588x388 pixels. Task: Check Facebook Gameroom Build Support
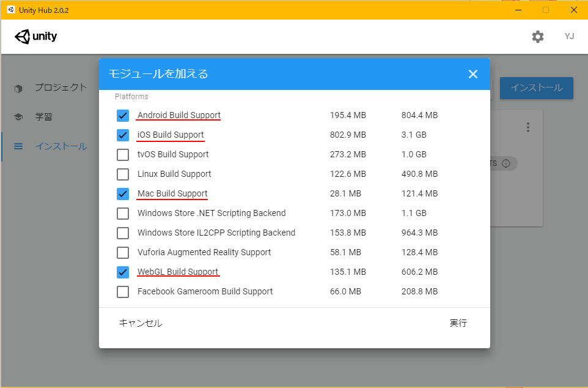123,291
